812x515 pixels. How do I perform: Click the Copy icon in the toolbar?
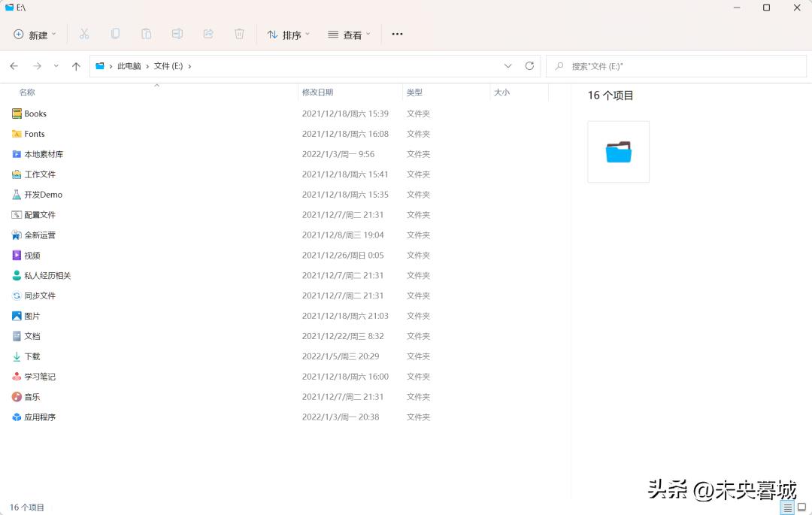[x=115, y=34]
